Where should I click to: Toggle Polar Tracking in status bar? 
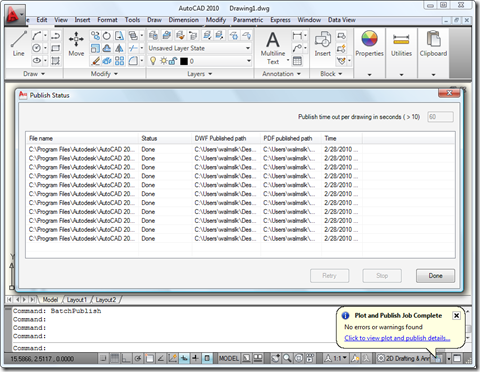click(x=138, y=358)
